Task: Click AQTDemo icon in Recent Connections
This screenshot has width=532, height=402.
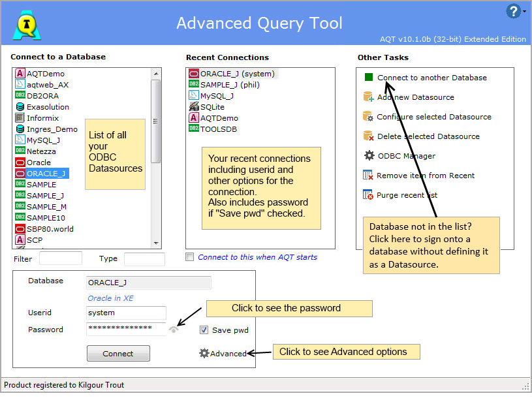Action: [193, 117]
